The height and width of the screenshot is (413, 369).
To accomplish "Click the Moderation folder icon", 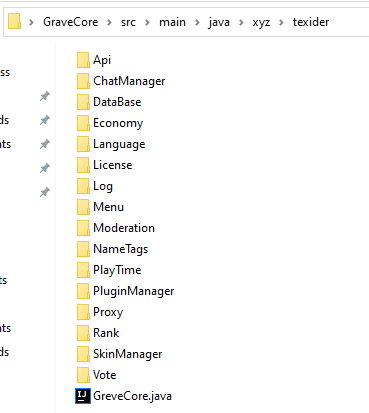I will click(83, 228).
